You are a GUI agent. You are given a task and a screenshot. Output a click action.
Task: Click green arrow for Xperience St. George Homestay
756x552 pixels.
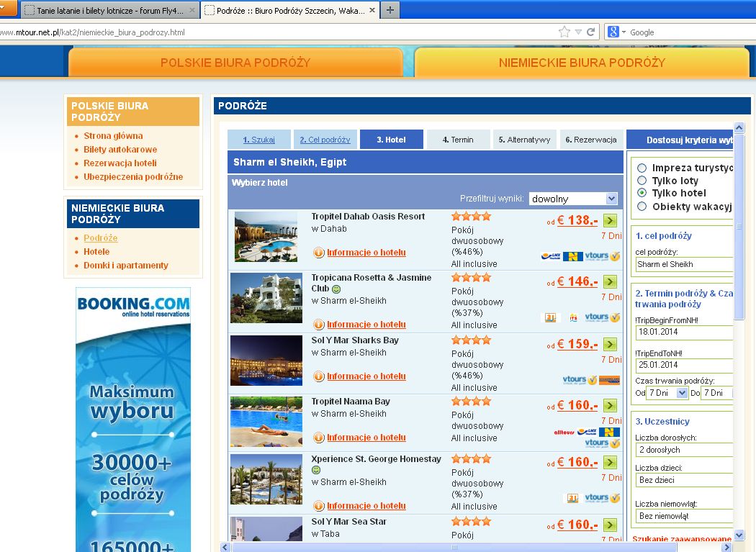pyautogui.click(x=610, y=463)
